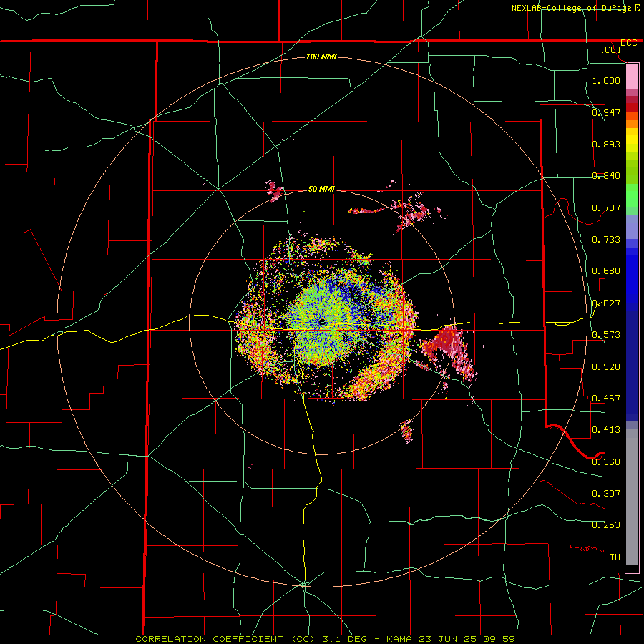Click the 0.307 legend value

(606, 494)
